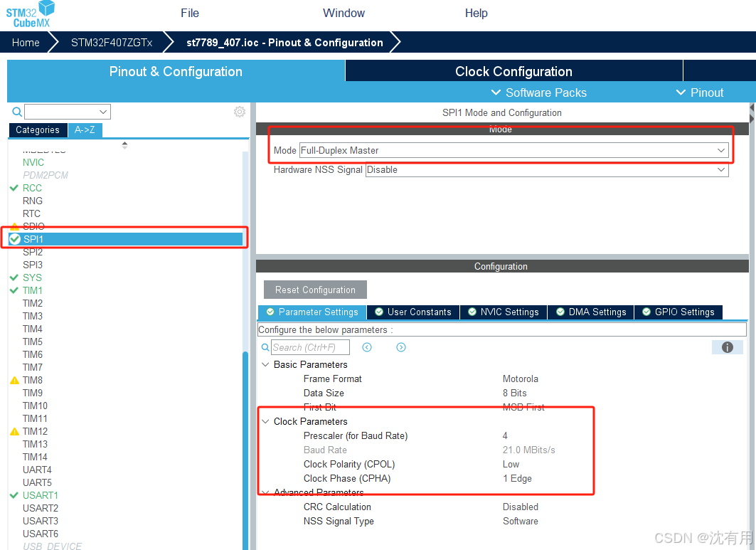Switch to the A->Z list tab

(85, 130)
